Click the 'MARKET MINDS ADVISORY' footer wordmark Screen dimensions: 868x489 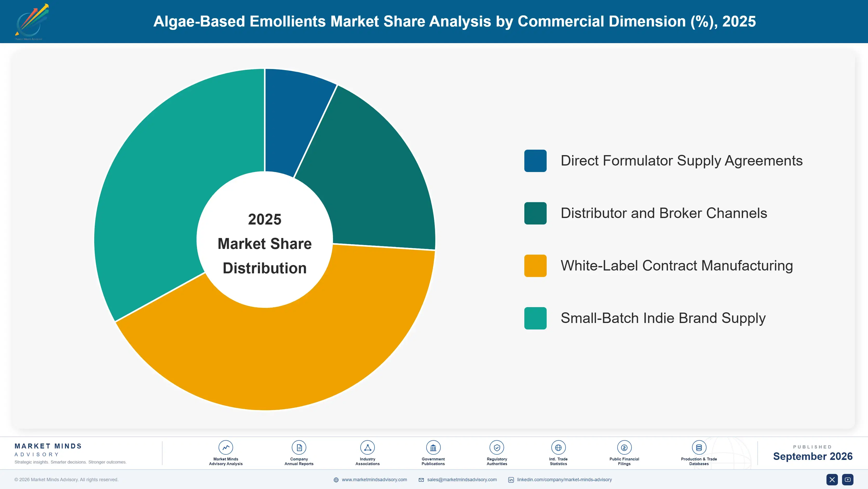pos(48,450)
